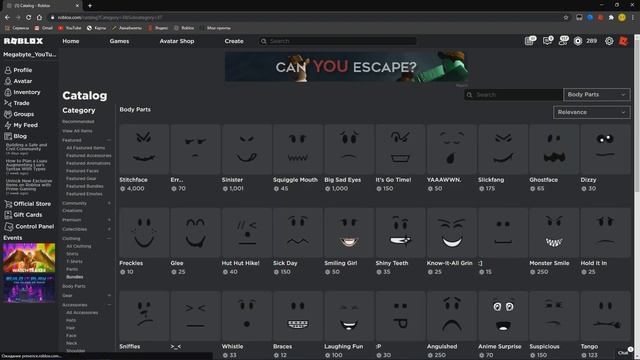Click the My Feed icon in sidebar

coord(8,125)
